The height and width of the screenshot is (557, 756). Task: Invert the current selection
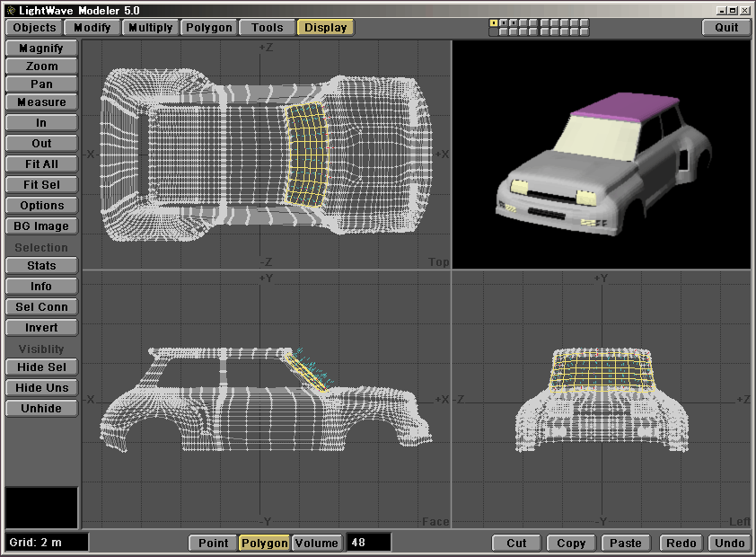(x=41, y=328)
